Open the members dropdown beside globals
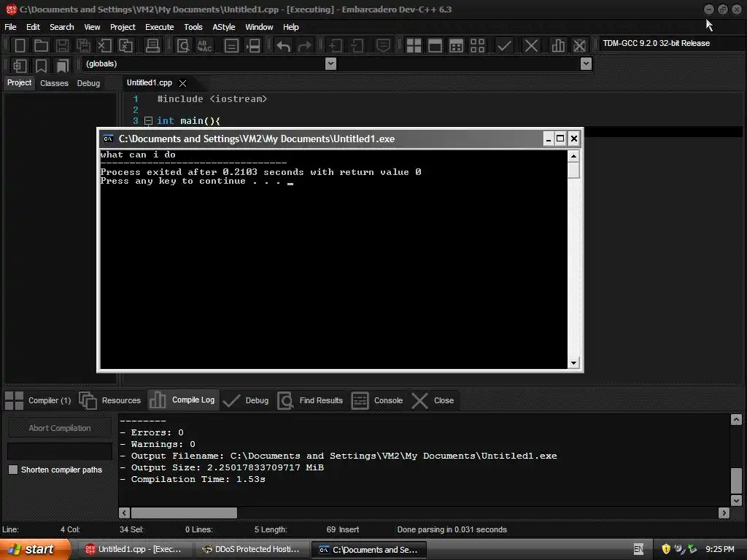 point(587,64)
